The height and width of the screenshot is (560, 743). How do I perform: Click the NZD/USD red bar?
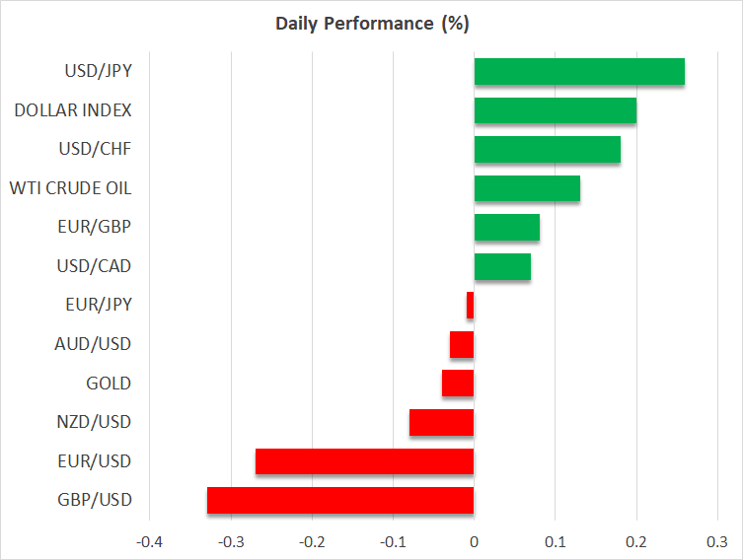click(x=441, y=422)
